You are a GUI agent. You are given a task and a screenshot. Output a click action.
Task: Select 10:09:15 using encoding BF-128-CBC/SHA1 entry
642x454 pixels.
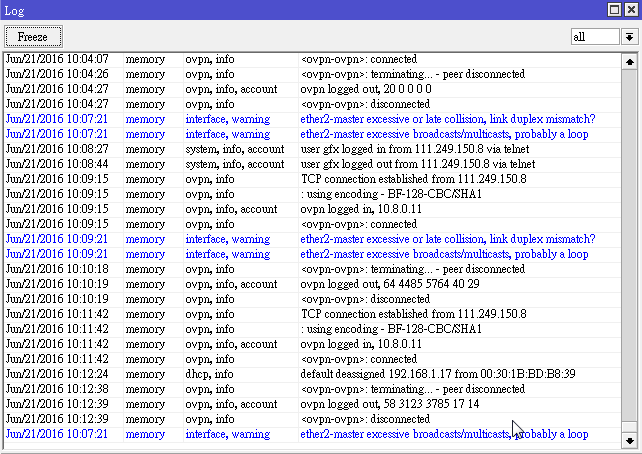[313, 194]
